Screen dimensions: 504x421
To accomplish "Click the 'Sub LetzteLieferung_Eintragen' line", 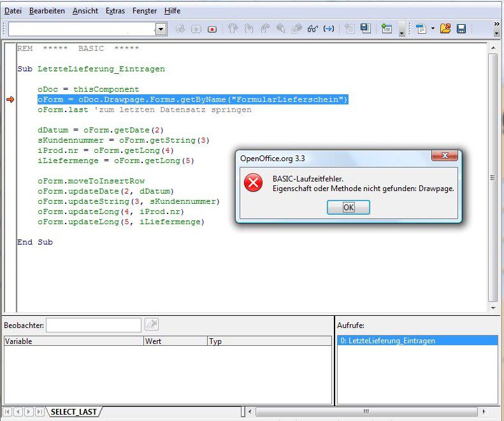I will (91, 69).
